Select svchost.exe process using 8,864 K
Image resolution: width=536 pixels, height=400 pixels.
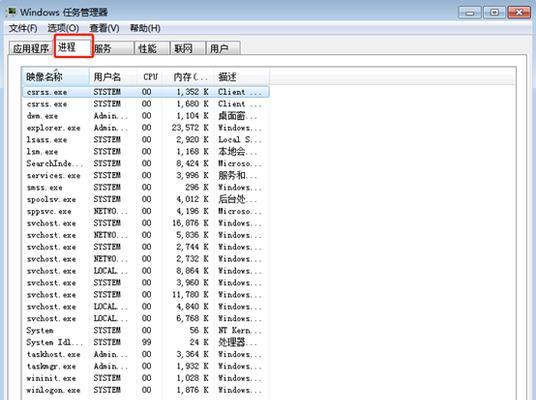click(146, 271)
